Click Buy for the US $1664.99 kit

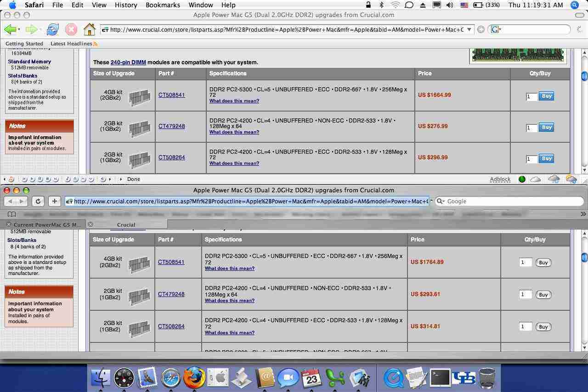pyautogui.click(x=547, y=96)
